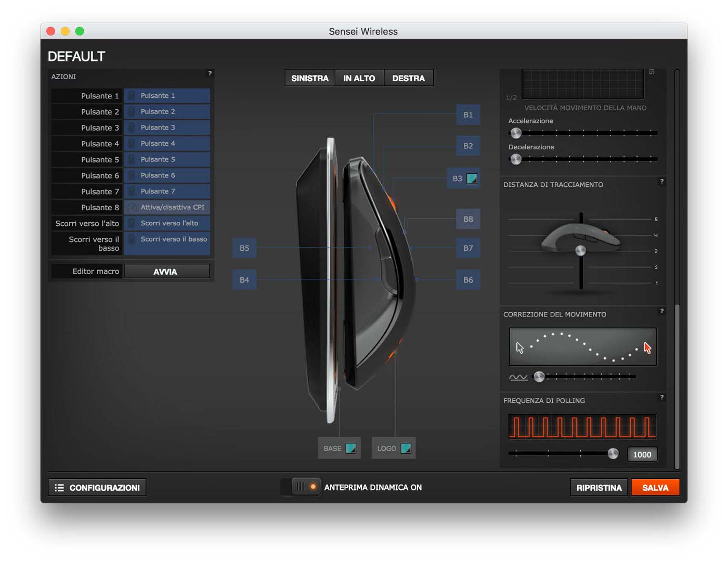Viewport: 728px width, 561px height.
Task: Open help for Frequenza di polling
Action: coord(661,397)
